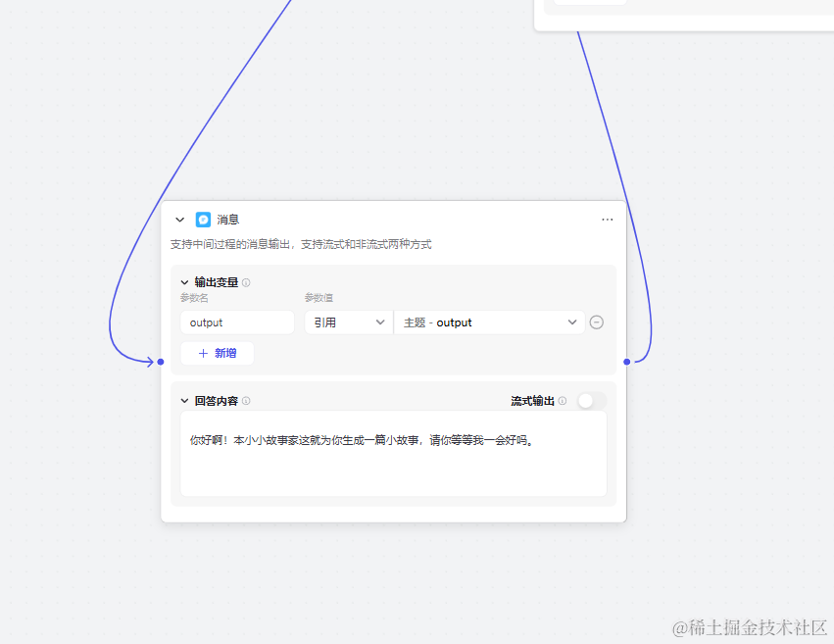Open the 主题 - output value dropdown

[x=489, y=322]
